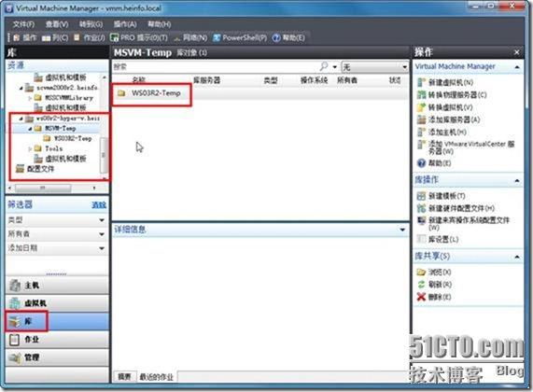Expand the MSSCVMMLibrary tree node arrow

point(30,98)
